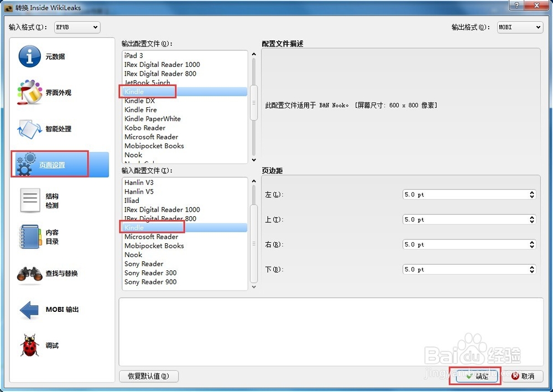Open the 元数据 metadata info icon
Screen dimensions: 553x392
click(29, 56)
